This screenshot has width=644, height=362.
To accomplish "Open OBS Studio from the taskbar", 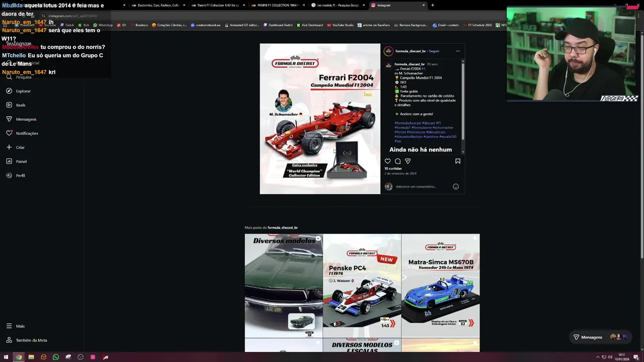I will 80,357.
